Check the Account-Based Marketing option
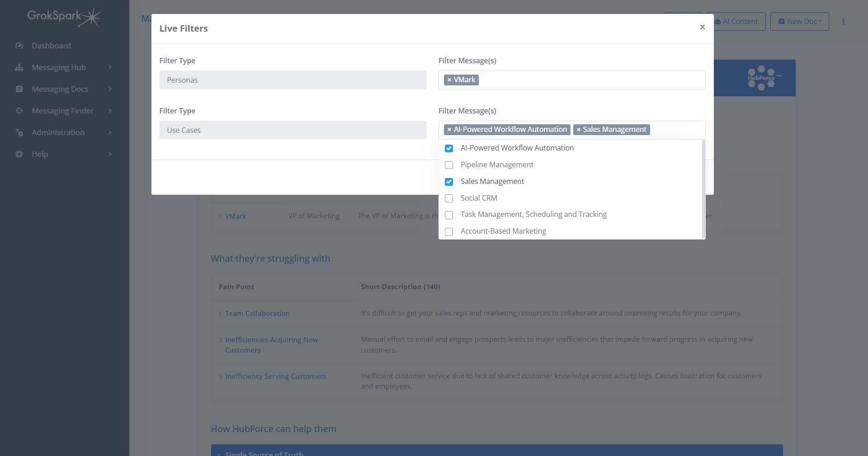This screenshot has width=868, height=456. pyautogui.click(x=449, y=232)
